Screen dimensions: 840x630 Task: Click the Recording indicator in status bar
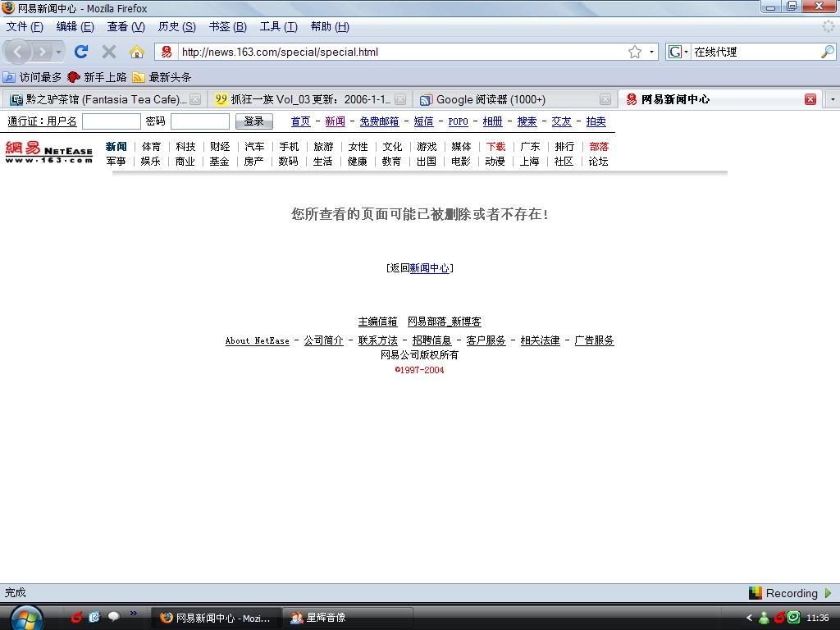(791, 593)
